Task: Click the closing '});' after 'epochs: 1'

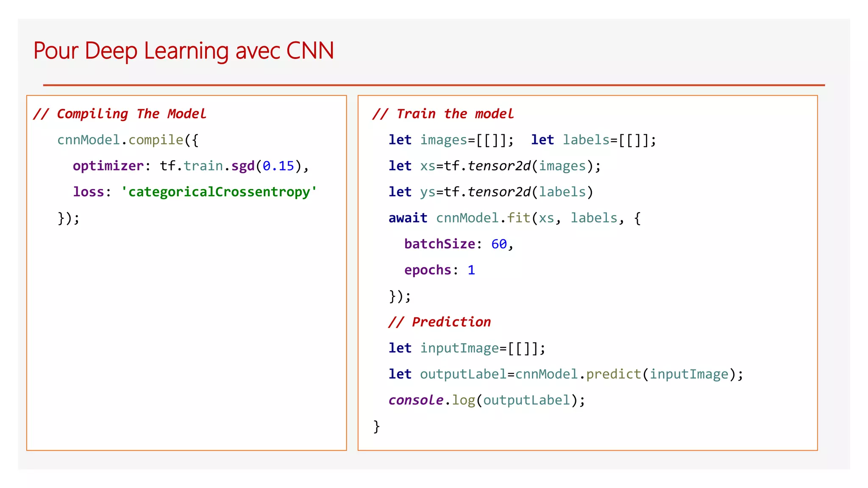Action: pyautogui.click(x=400, y=296)
